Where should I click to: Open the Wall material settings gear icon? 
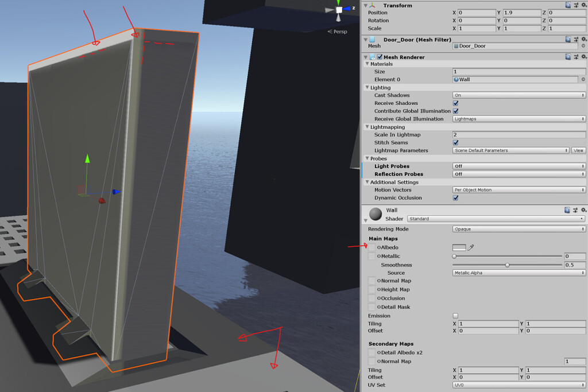(x=584, y=209)
